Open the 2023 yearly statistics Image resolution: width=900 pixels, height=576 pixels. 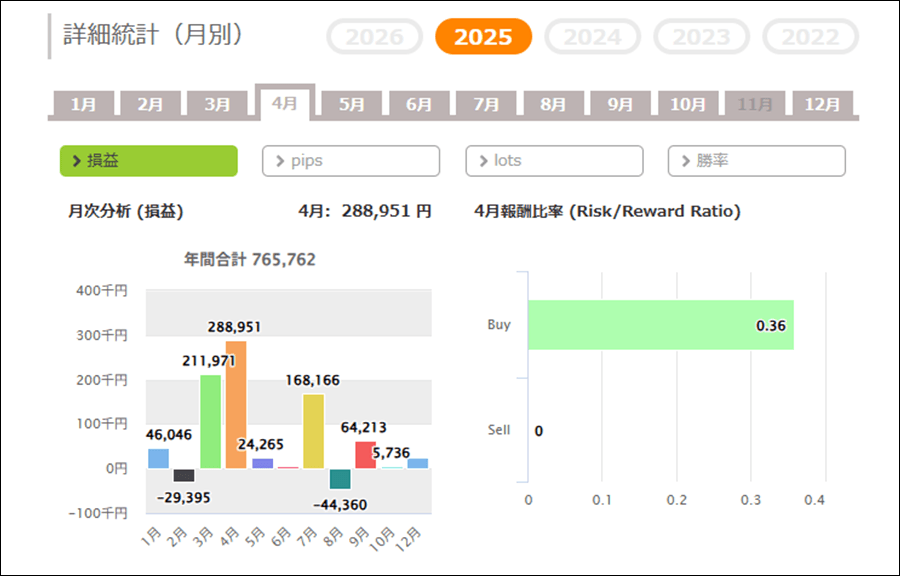pyautogui.click(x=701, y=37)
